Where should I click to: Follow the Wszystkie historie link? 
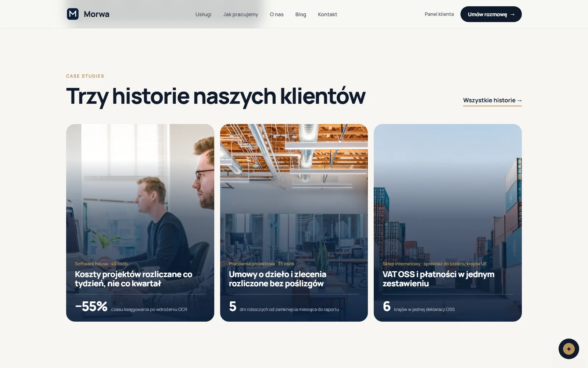(x=492, y=100)
